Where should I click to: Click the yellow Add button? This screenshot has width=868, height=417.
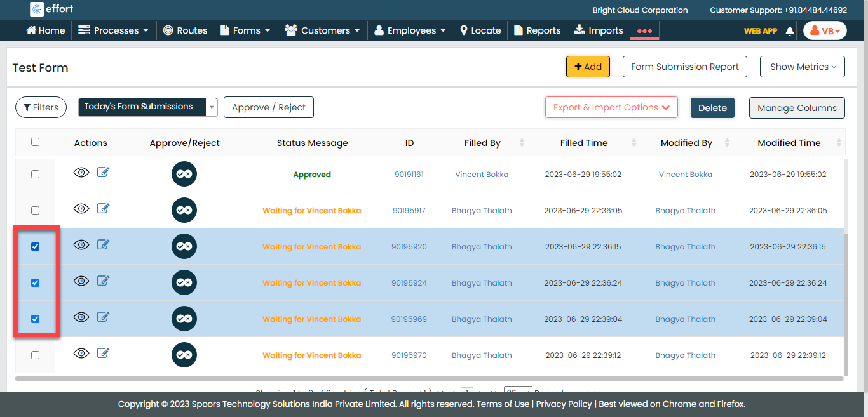click(588, 67)
